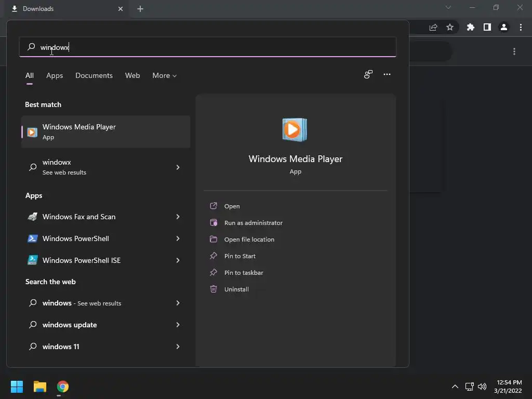Image resolution: width=532 pixels, height=399 pixels.
Task: Expand 'windows 11' suggestion chevron
Action: tap(178, 347)
